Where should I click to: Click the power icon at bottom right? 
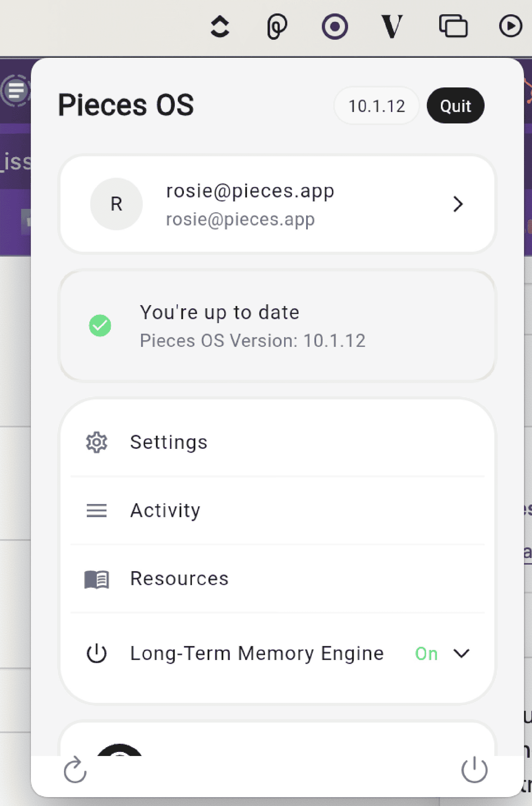click(x=474, y=770)
